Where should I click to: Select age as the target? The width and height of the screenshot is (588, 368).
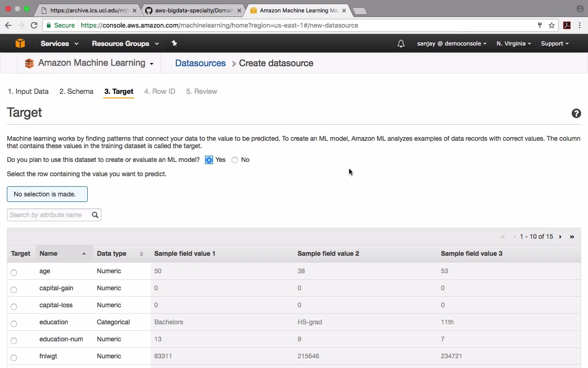14,272
